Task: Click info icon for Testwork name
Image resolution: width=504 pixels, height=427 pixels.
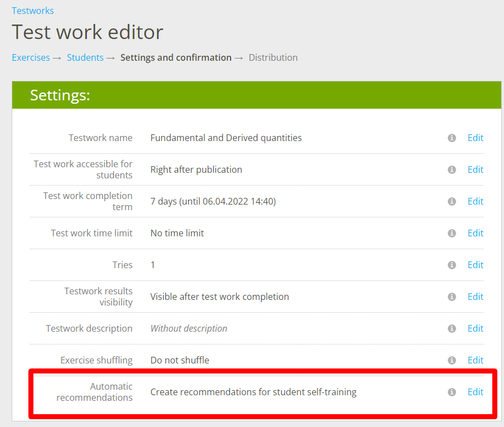Action: (x=452, y=138)
